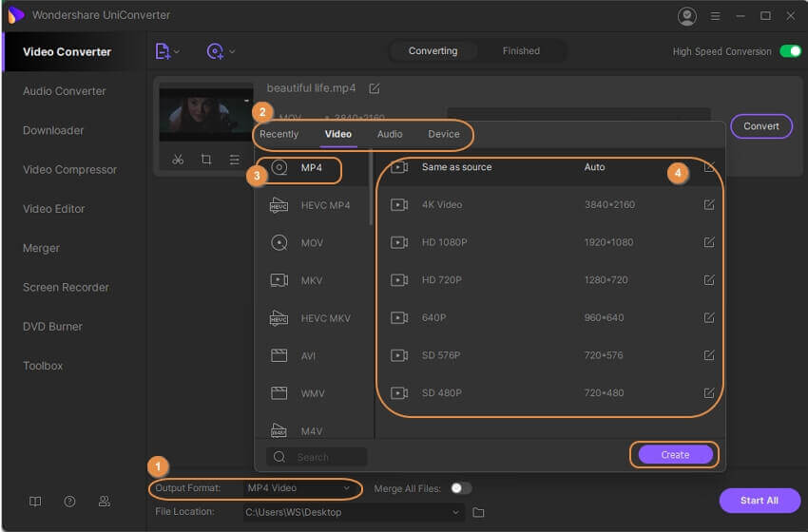Switch to the Finished tab
This screenshot has height=532, width=808.
click(x=521, y=51)
